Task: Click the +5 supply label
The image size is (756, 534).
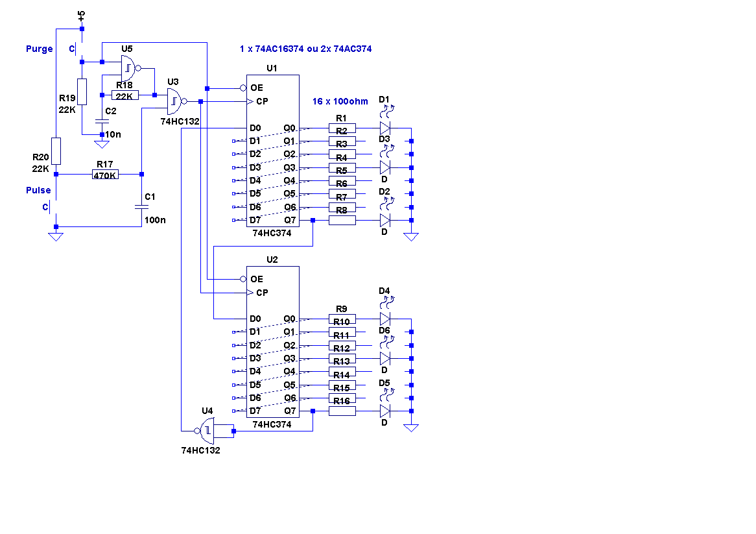Action: (x=82, y=16)
